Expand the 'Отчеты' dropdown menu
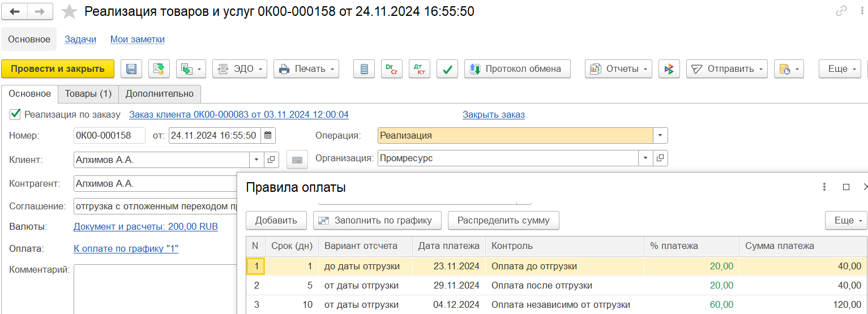This screenshot has width=868, height=314. pyautogui.click(x=618, y=69)
